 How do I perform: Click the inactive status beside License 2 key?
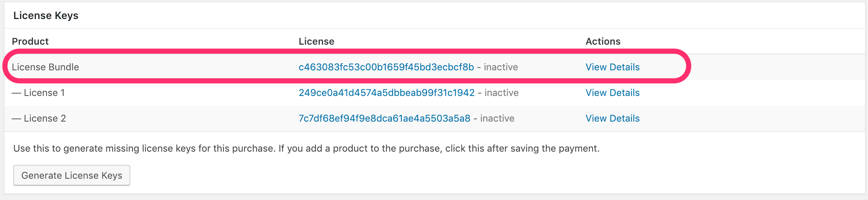pos(497,118)
